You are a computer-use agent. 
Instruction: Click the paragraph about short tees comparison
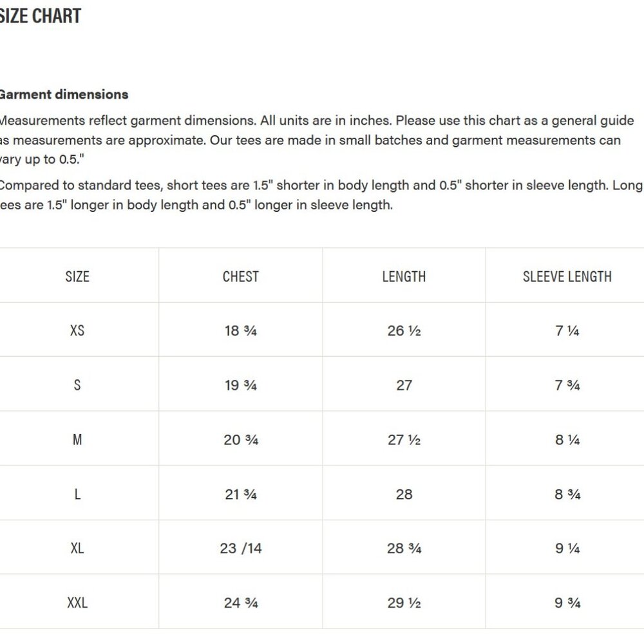pyautogui.click(x=321, y=195)
